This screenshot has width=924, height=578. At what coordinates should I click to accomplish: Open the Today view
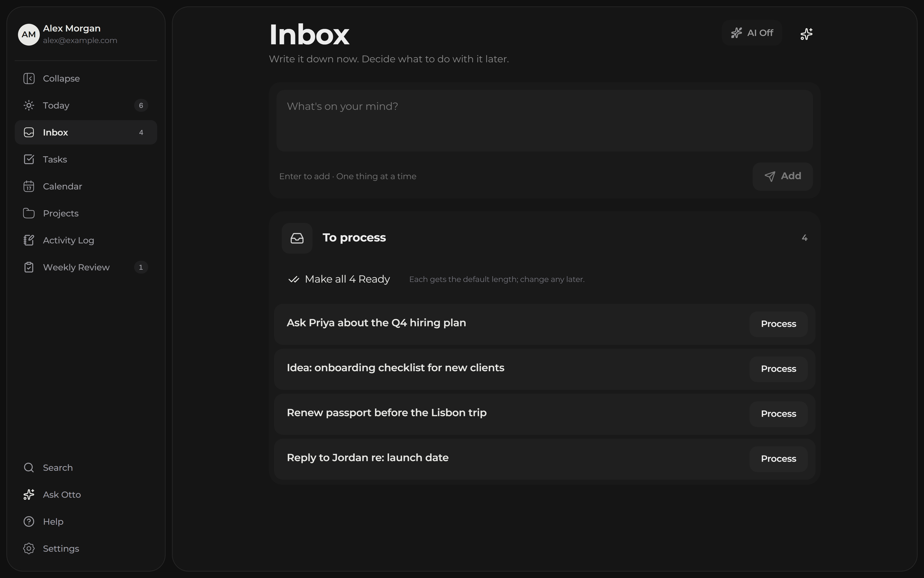pyautogui.click(x=86, y=106)
